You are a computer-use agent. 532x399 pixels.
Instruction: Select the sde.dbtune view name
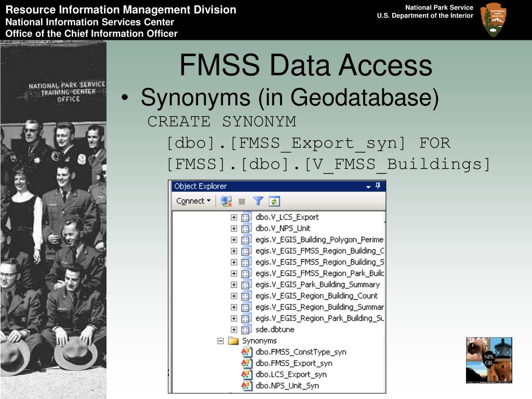pos(275,329)
